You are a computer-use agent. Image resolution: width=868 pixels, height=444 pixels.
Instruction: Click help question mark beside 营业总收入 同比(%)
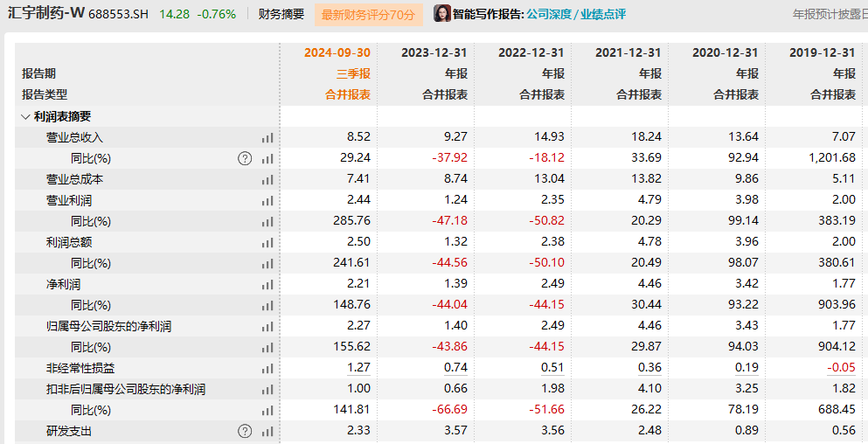[x=245, y=159]
